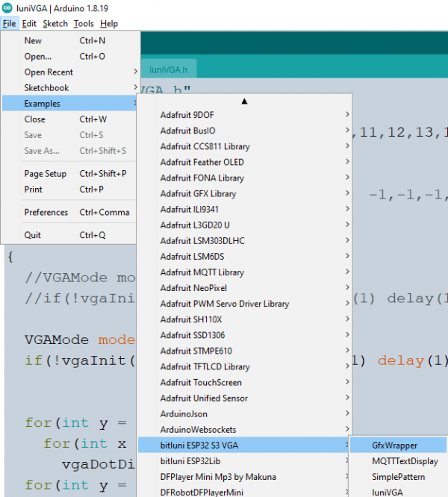Click the scroll-up arrow in Examples submenu
The image size is (448, 497).
244,100
